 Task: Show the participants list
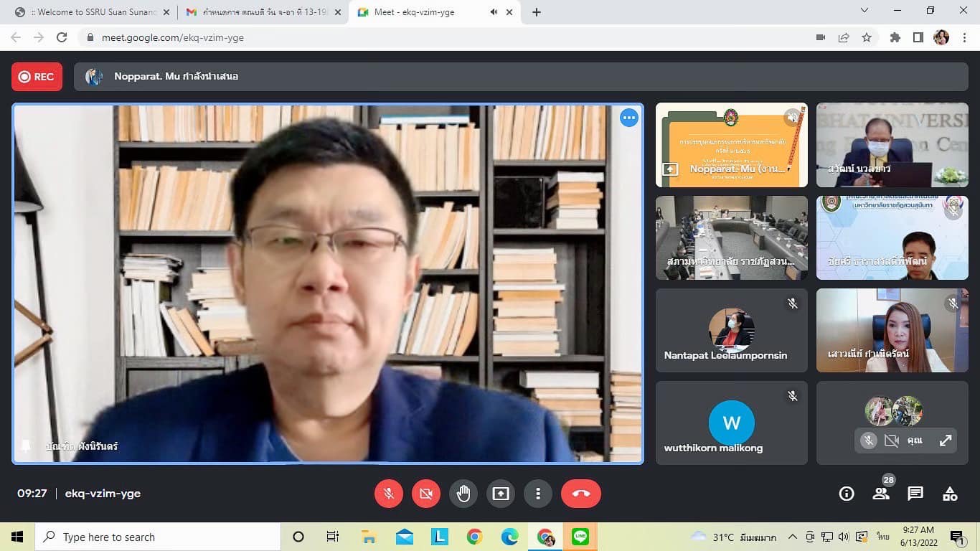[x=881, y=494]
